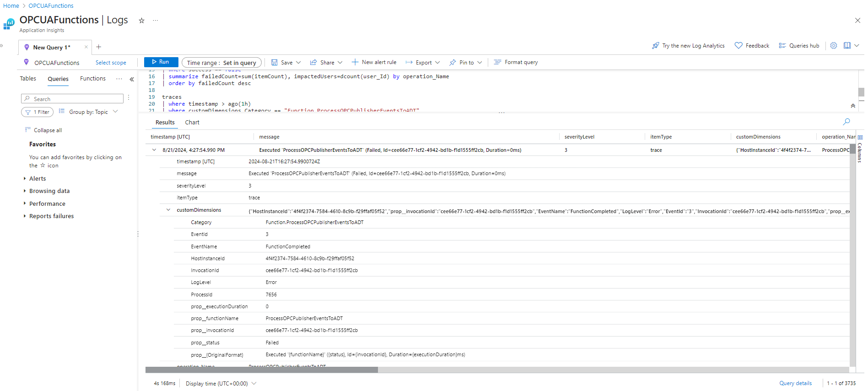868x391 pixels.
Task: Switch to the Functions tab
Action: [93, 79]
